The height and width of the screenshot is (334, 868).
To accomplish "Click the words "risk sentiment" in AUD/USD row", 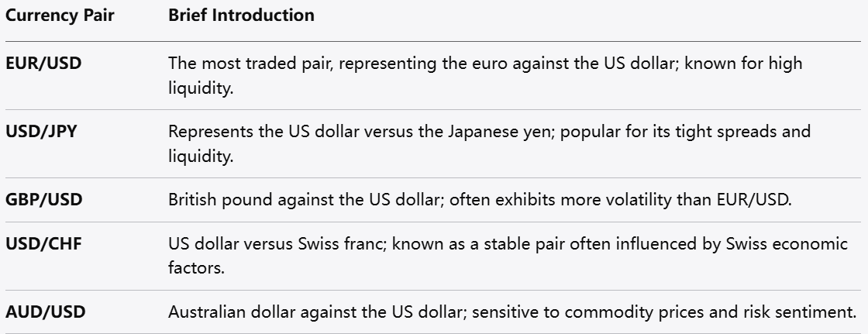I will tap(808, 313).
